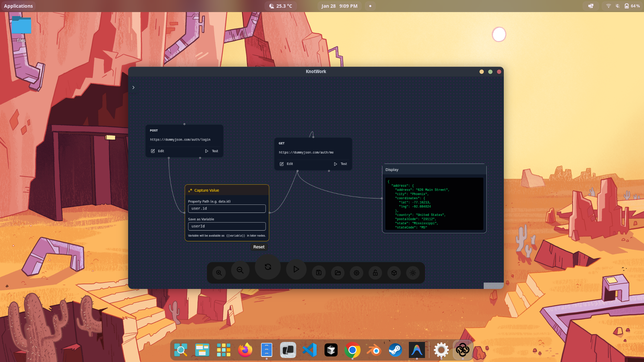This screenshot has width=644, height=362.
Task: Click the refresh workflow icon
Action: (x=268, y=267)
